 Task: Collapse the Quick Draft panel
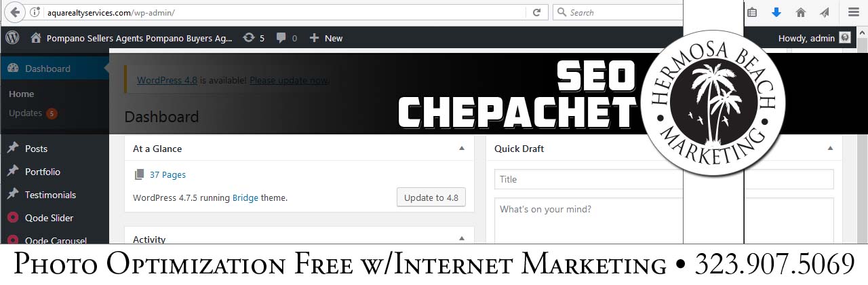pyautogui.click(x=830, y=148)
